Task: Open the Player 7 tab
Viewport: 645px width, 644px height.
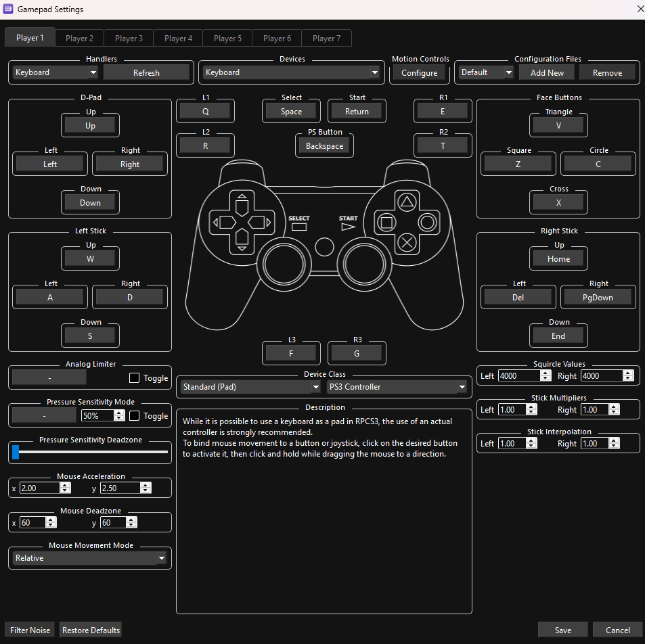Action: tap(326, 39)
